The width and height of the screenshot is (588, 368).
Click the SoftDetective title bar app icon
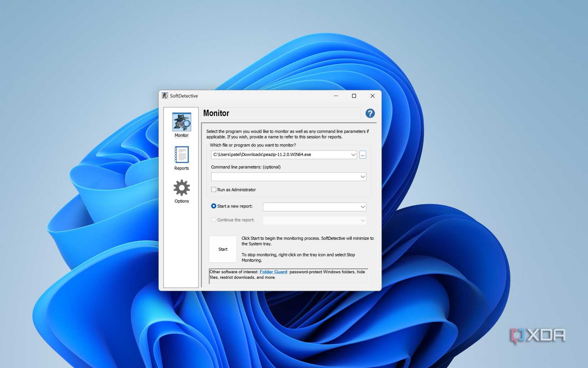pos(165,96)
